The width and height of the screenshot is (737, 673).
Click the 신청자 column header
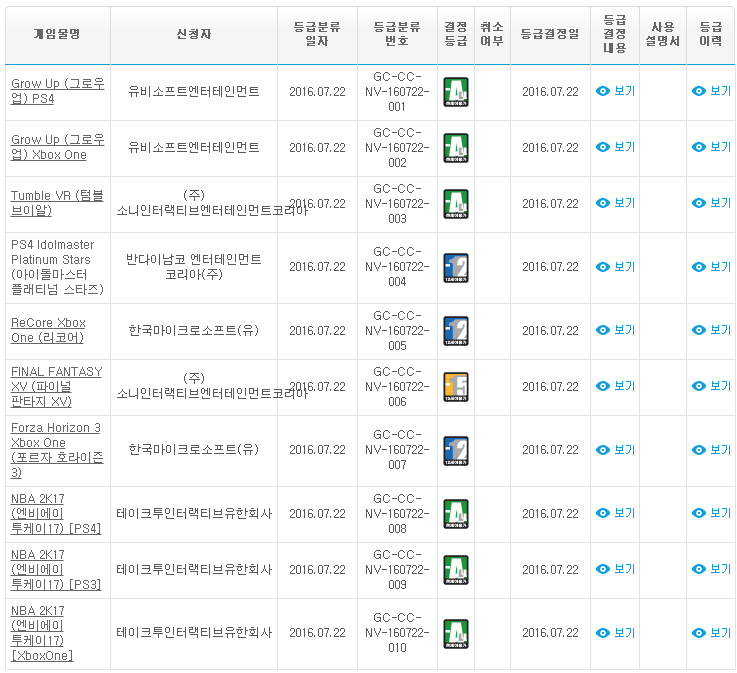tap(194, 34)
